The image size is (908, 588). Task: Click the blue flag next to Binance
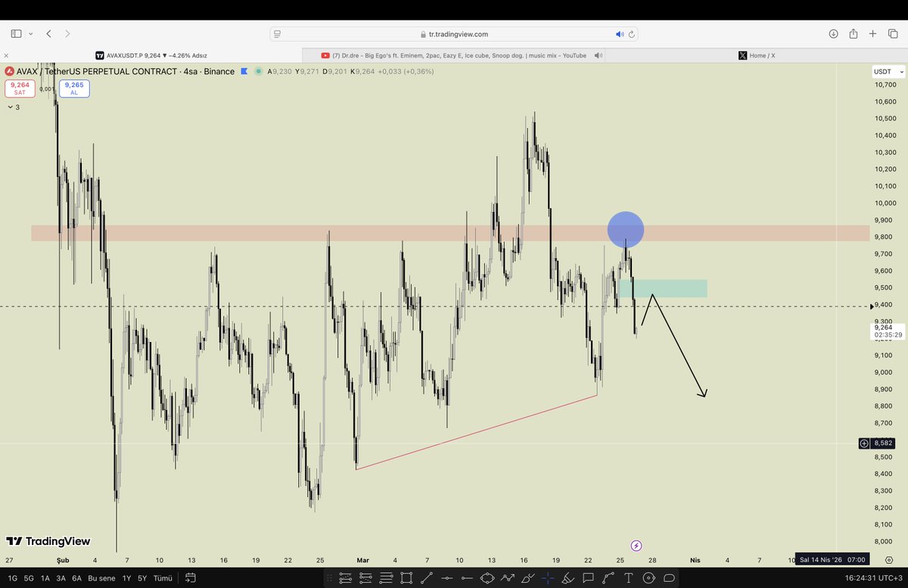pyautogui.click(x=244, y=71)
